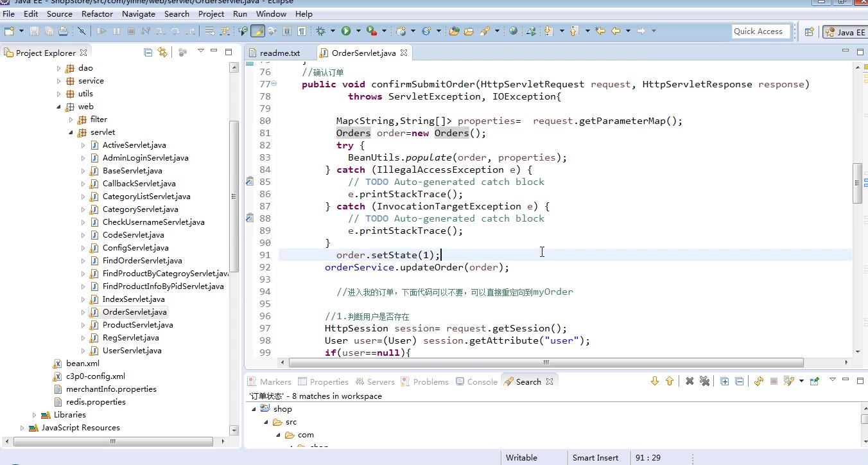This screenshot has height=465, width=868.
Task: Open the Refactor menu
Action: (x=97, y=13)
